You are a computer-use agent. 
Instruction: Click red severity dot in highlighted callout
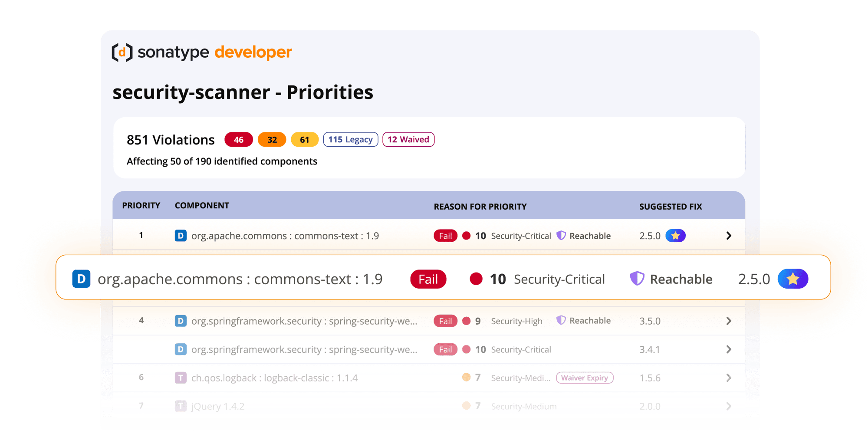coord(476,279)
